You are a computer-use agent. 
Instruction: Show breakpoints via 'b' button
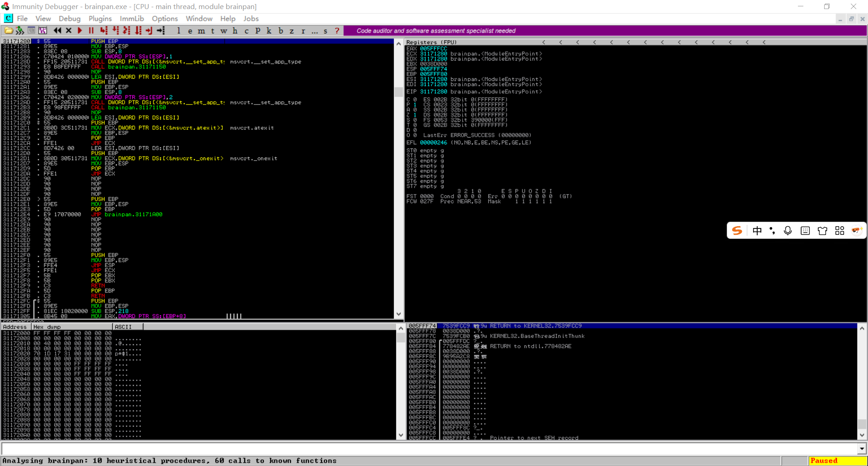pyautogui.click(x=280, y=31)
